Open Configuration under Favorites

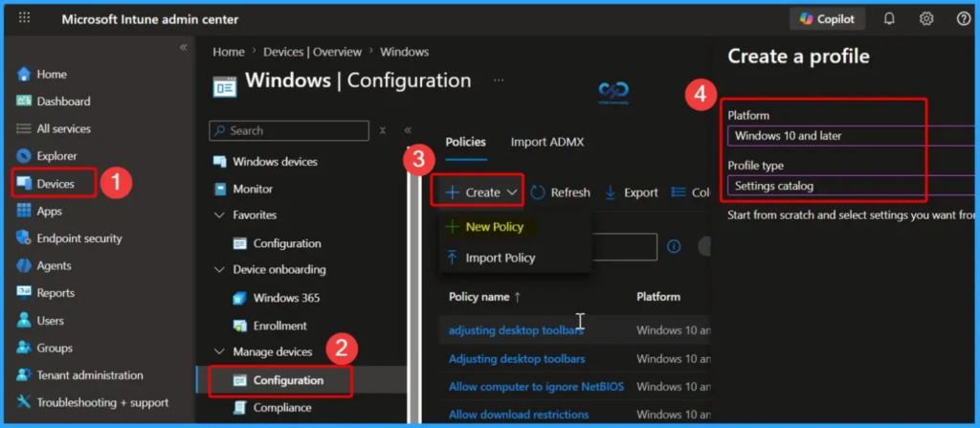click(277, 243)
